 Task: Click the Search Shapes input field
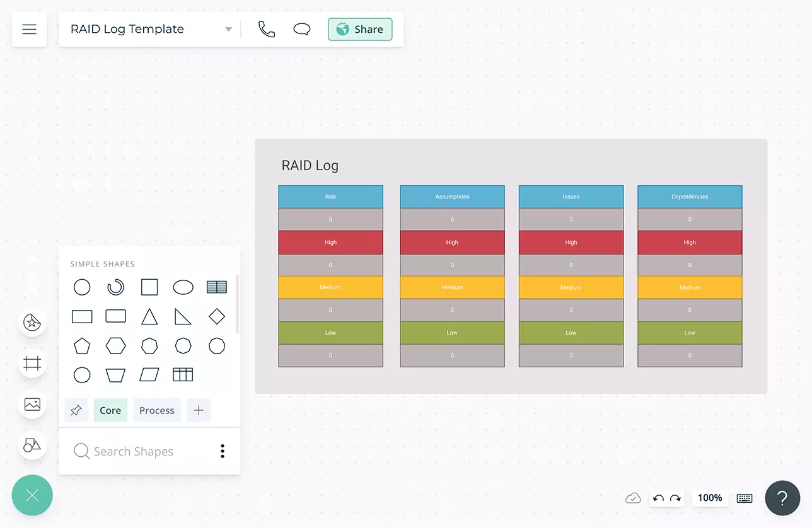pyautogui.click(x=134, y=451)
